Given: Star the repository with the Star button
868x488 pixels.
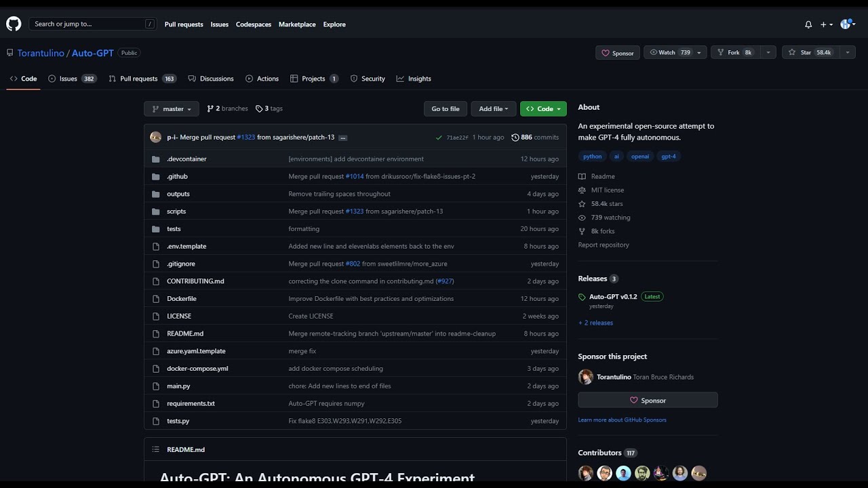Looking at the screenshot, I should coord(810,52).
